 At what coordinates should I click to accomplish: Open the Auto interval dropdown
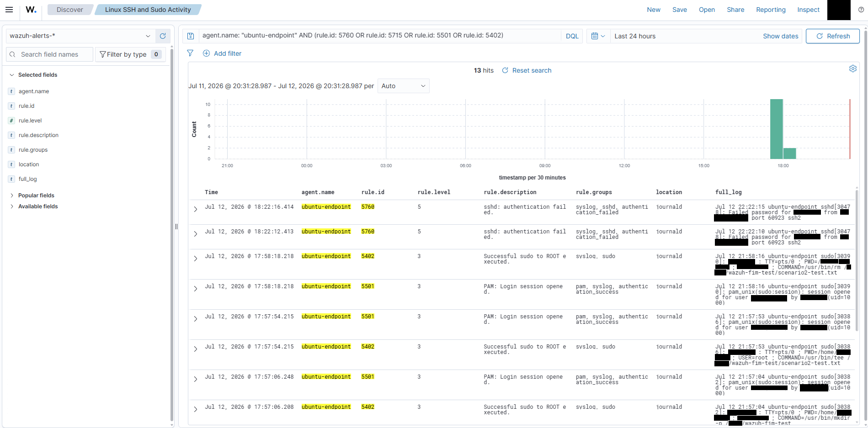click(403, 86)
